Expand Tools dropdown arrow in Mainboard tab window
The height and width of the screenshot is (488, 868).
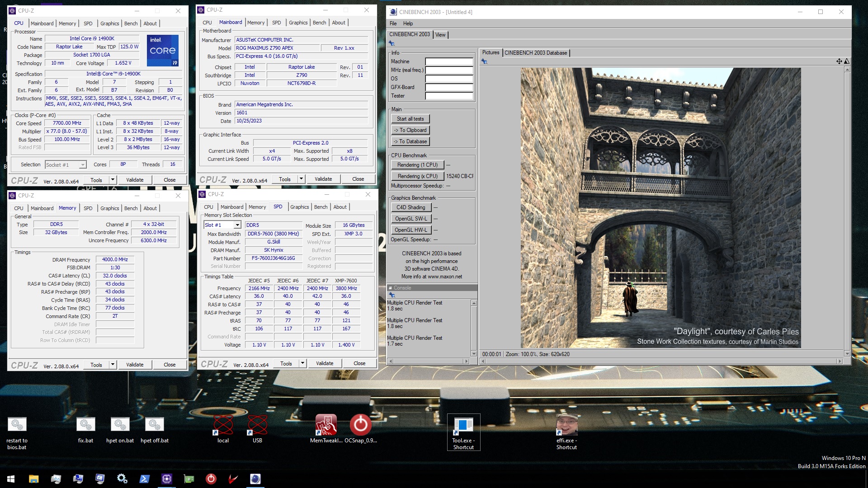click(301, 179)
